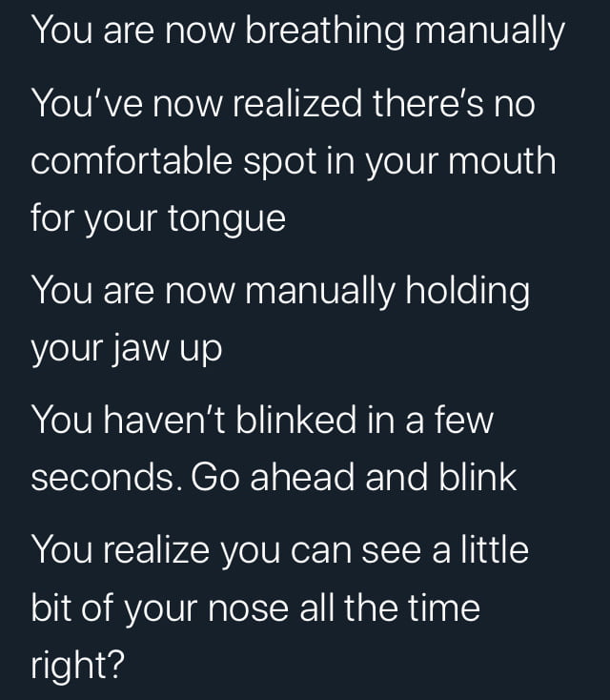Select the word "comfortable"
610x700 pixels.
click(x=132, y=160)
